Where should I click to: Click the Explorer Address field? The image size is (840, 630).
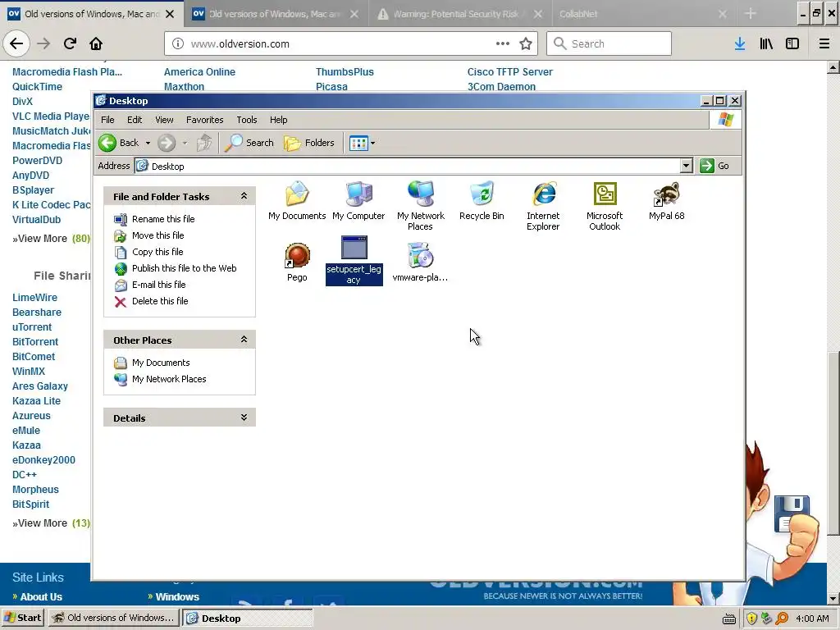pyautogui.click(x=408, y=166)
